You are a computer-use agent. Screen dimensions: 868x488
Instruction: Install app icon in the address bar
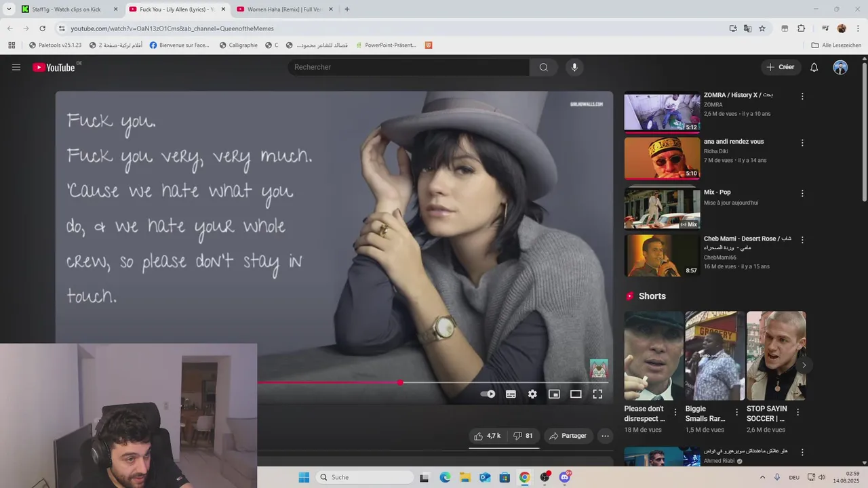(x=733, y=28)
